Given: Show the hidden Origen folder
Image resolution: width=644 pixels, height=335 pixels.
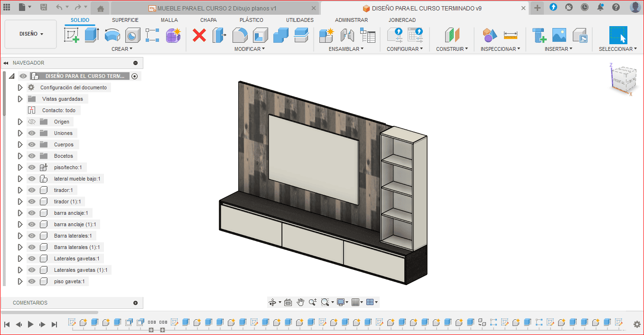Looking at the screenshot, I should (32, 122).
